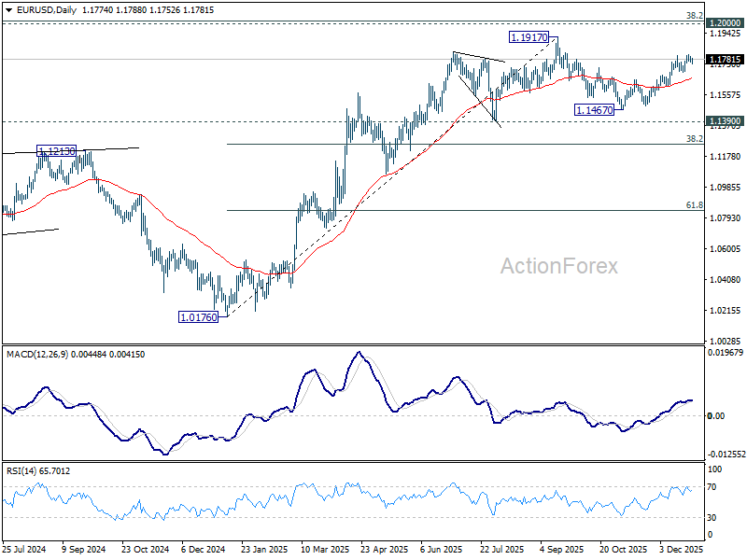Screen dimensions: 747x560
Task: Click the 1.19425 price axis value
Action: pyautogui.click(x=726, y=34)
